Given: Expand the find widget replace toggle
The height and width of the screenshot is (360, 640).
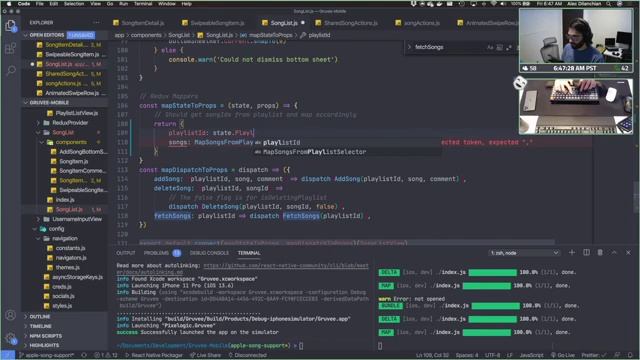Looking at the screenshot, I should [409, 47].
